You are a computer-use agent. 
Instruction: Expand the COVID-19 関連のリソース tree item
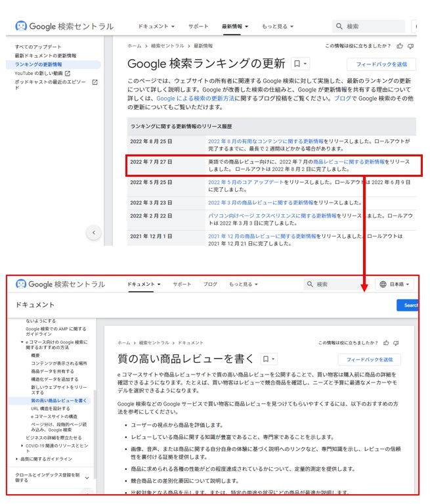22,446
